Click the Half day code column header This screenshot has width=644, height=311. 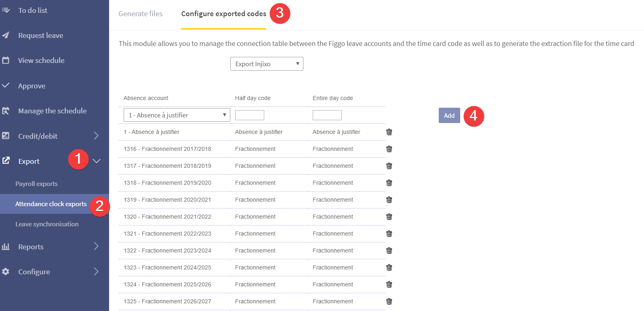(253, 98)
